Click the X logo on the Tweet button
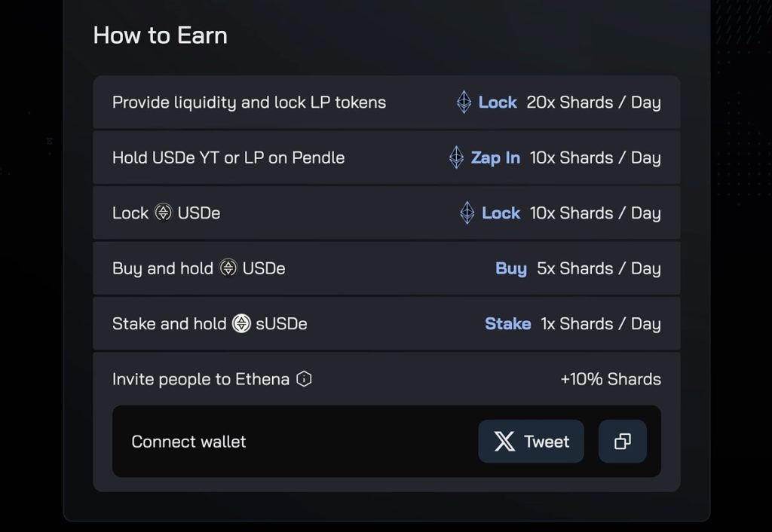Image resolution: width=772 pixels, height=532 pixels. coord(504,442)
